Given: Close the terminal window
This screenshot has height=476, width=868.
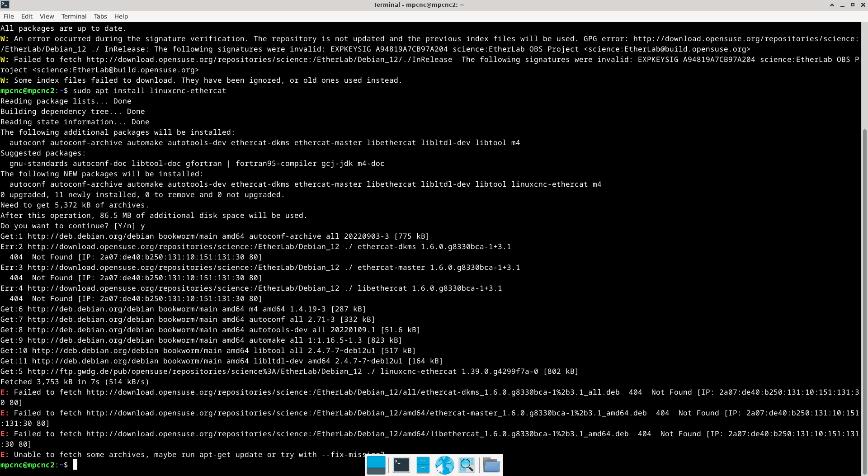Looking at the screenshot, I should coord(863,5).
